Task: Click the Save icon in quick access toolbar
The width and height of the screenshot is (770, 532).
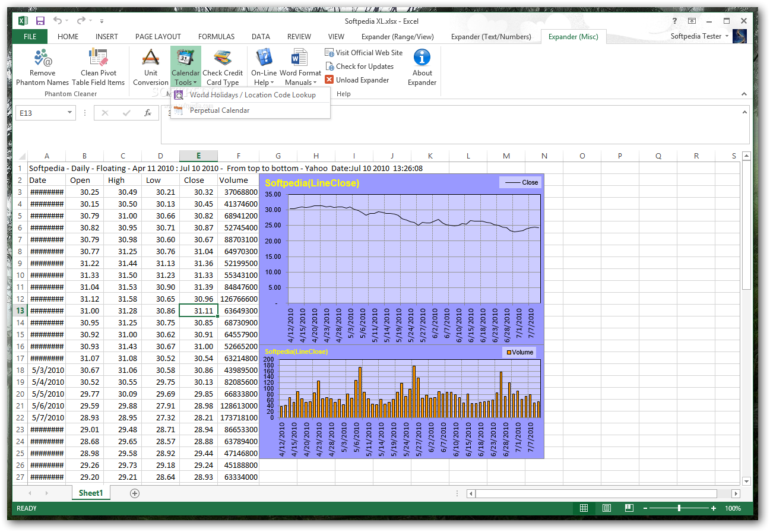Action: click(40, 21)
